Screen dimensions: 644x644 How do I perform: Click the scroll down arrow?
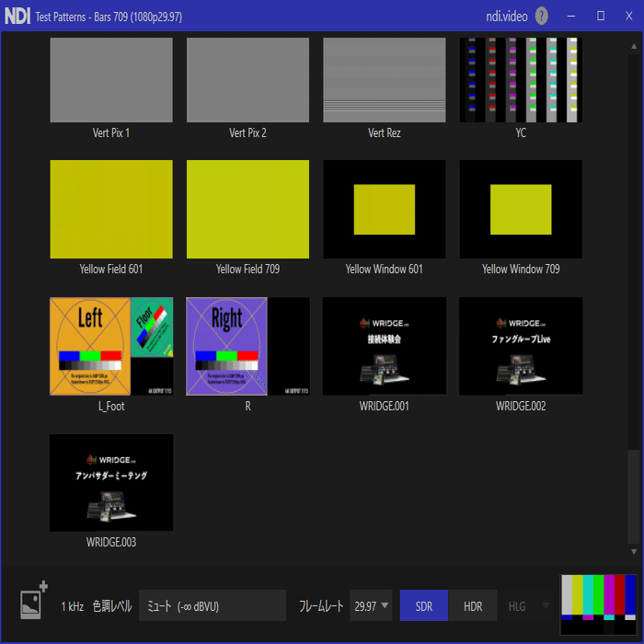(634, 552)
